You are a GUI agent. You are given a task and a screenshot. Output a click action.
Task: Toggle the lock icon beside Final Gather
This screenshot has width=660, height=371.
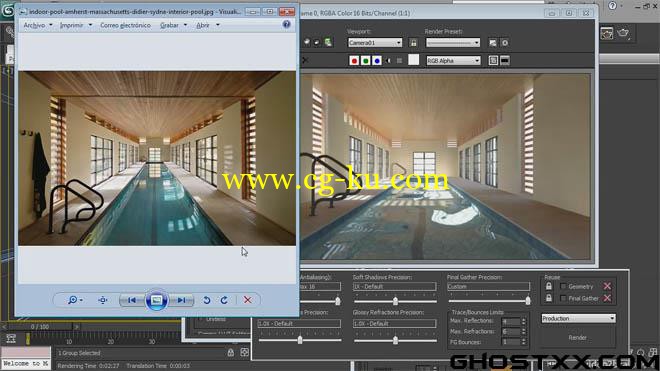click(x=548, y=298)
